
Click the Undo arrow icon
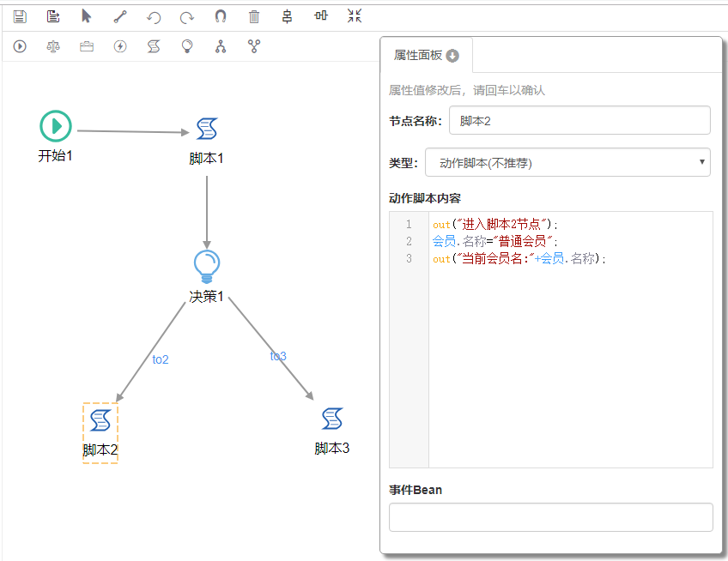tap(154, 17)
